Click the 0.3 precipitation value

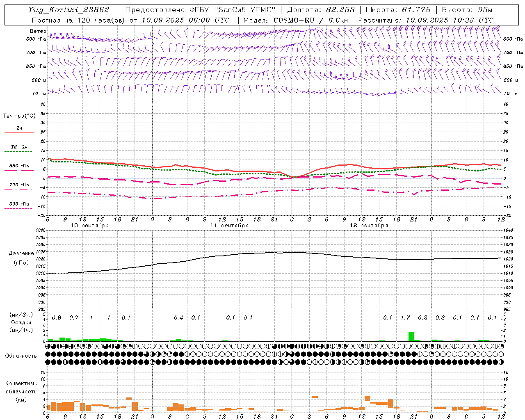[x=440, y=318]
